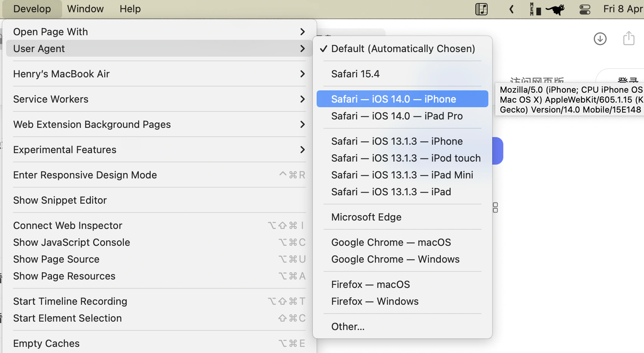This screenshot has height=353, width=644.
Task: Select Google Chrome — Windows user agent
Action: coord(395,259)
